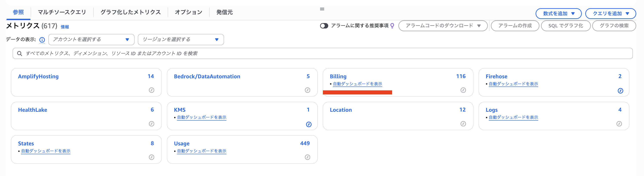The width and height of the screenshot is (644, 176).
Task: Expand クエリを追加 dropdown button
Action: 610,14
